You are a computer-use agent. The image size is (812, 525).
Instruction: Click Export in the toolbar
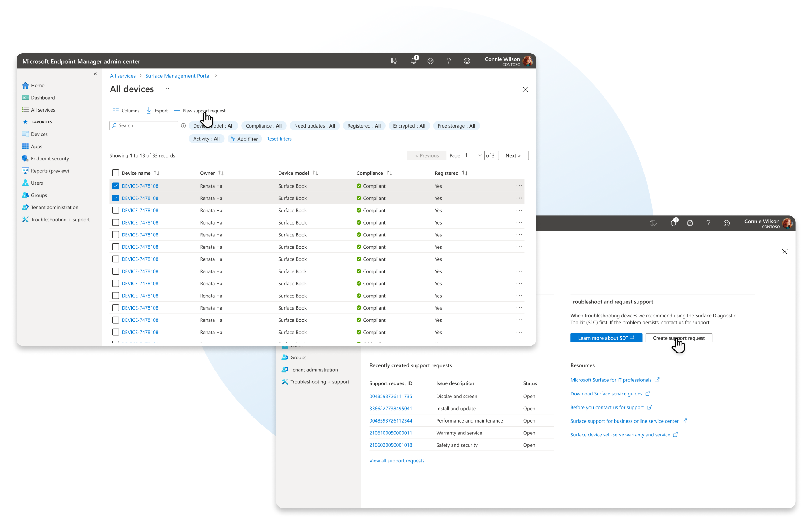[x=157, y=111]
